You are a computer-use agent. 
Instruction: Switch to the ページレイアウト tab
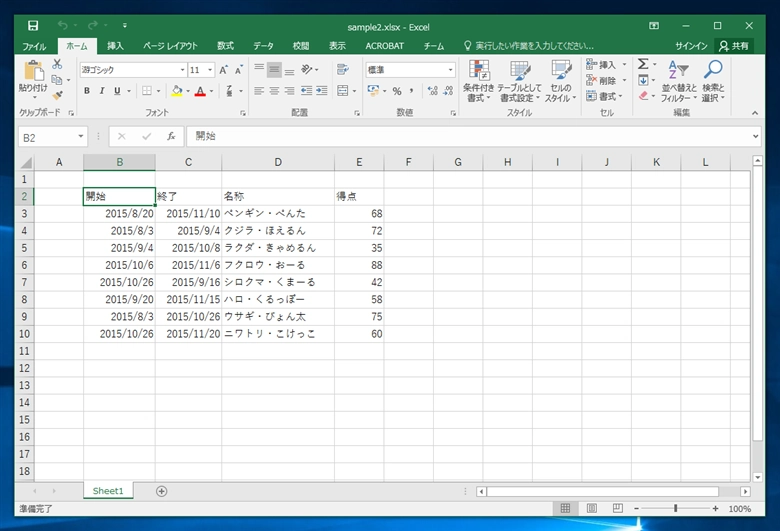click(x=171, y=46)
